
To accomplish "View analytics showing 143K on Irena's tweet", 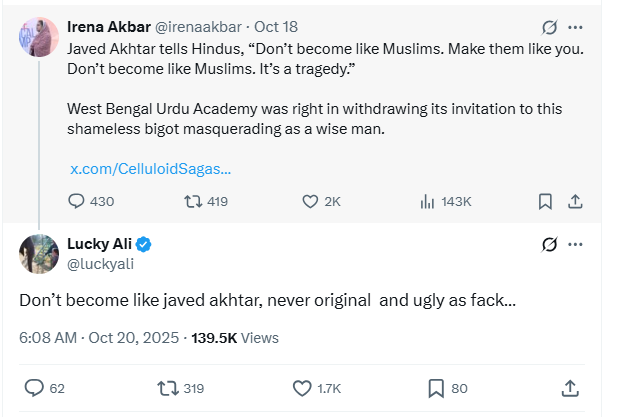I will [428, 201].
